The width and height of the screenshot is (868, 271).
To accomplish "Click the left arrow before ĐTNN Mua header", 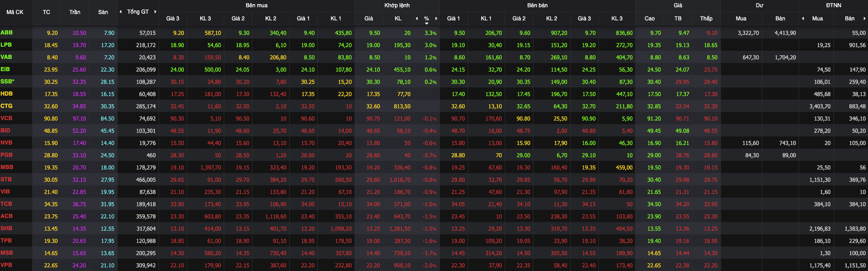I will (803, 19).
